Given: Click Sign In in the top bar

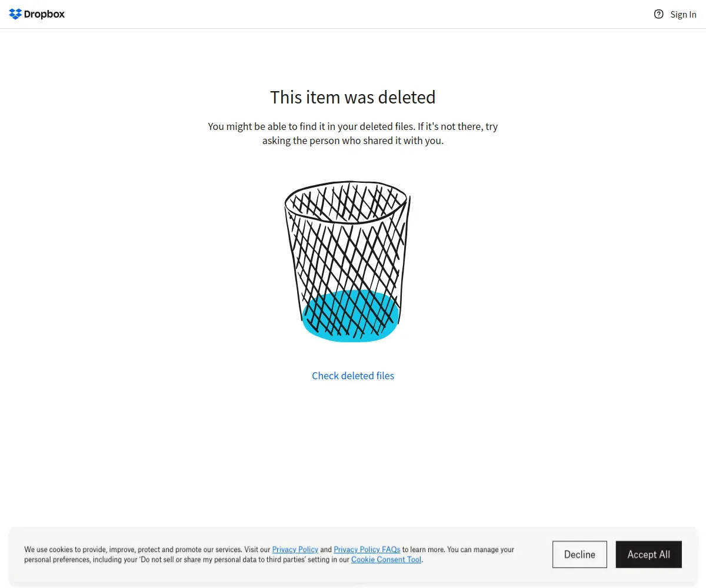Looking at the screenshot, I should [683, 15].
